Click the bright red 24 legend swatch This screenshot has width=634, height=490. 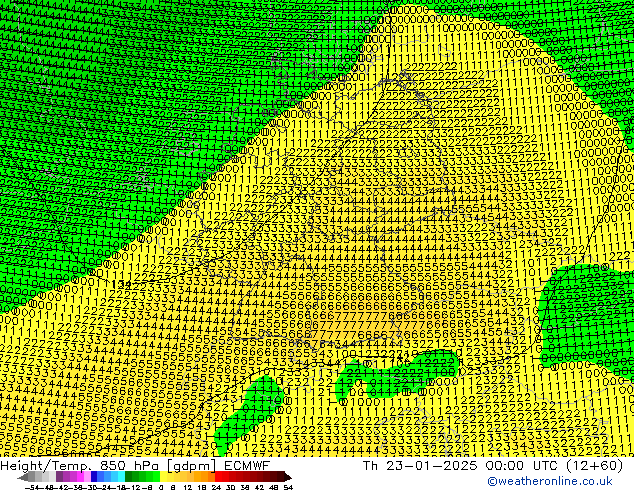219,477
